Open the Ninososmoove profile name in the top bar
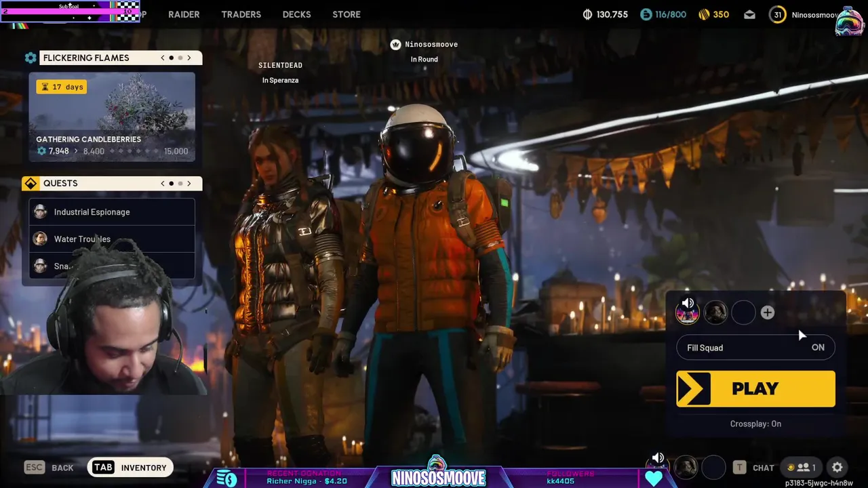Viewport: 868px width, 488px height. coord(816,14)
